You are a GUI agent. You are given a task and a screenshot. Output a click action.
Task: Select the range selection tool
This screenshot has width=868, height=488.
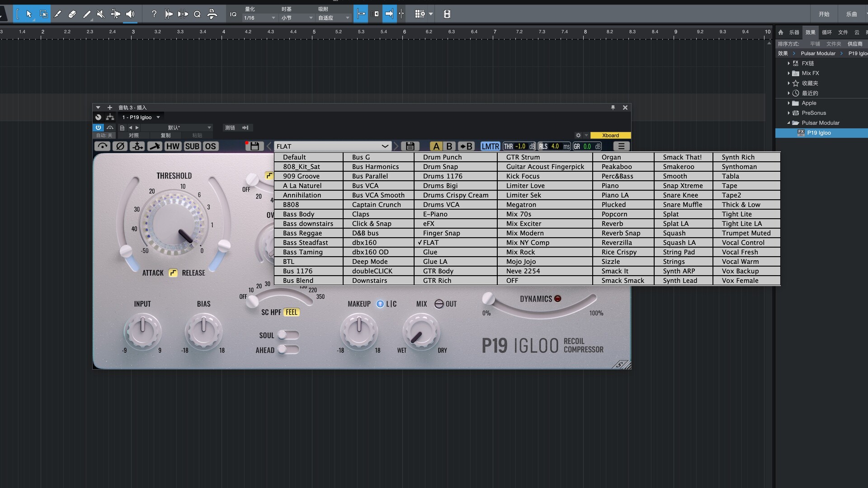click(43, 14)
